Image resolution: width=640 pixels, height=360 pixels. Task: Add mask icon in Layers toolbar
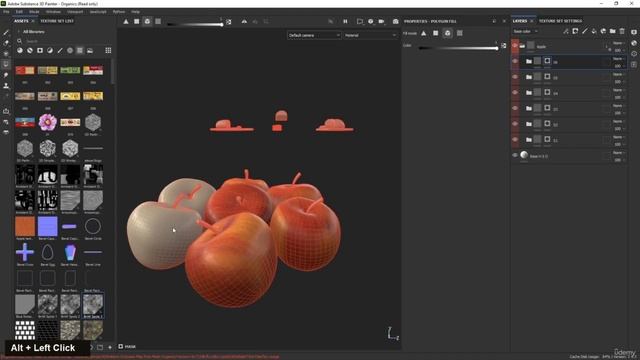click(x=575, y=31)
